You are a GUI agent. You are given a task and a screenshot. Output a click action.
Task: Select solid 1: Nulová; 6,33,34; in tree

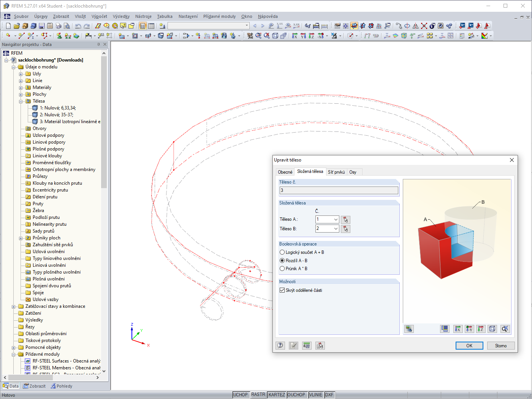click(58, 108)
